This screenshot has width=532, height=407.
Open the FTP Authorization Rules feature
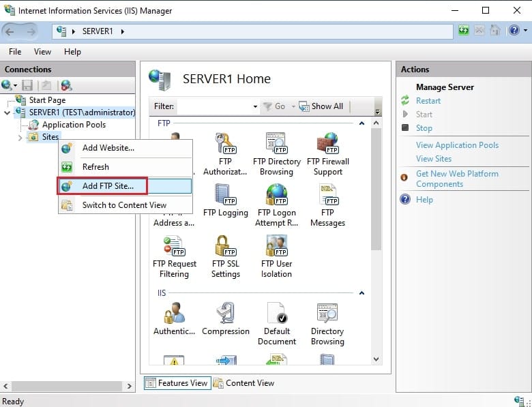click(x=225, y=154)
